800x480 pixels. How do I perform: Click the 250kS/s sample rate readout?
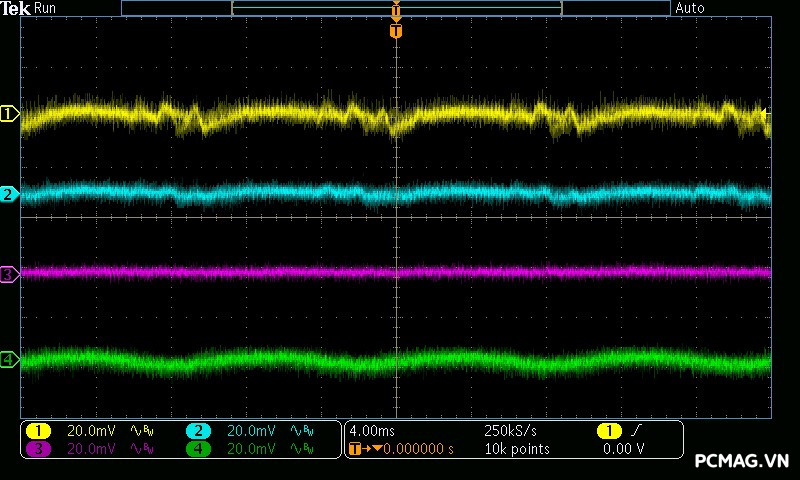[x=511, y=430]
